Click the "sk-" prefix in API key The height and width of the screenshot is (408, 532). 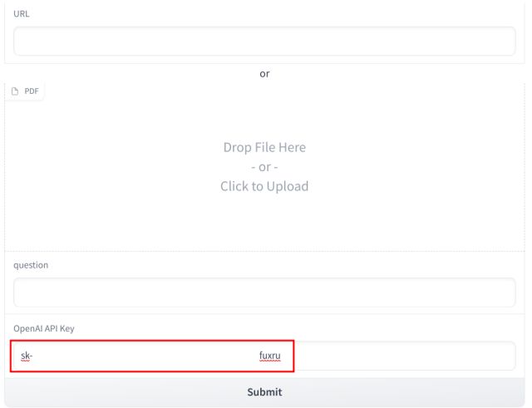click(26, 356)
